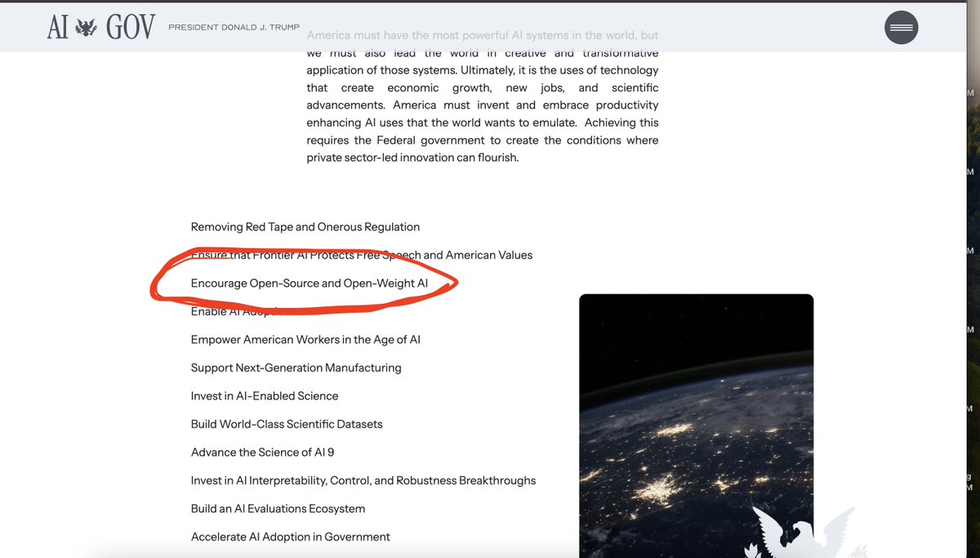
Task: Open 'Support Next-Generation Manufacturing' link
Action: tap(296, 368)
